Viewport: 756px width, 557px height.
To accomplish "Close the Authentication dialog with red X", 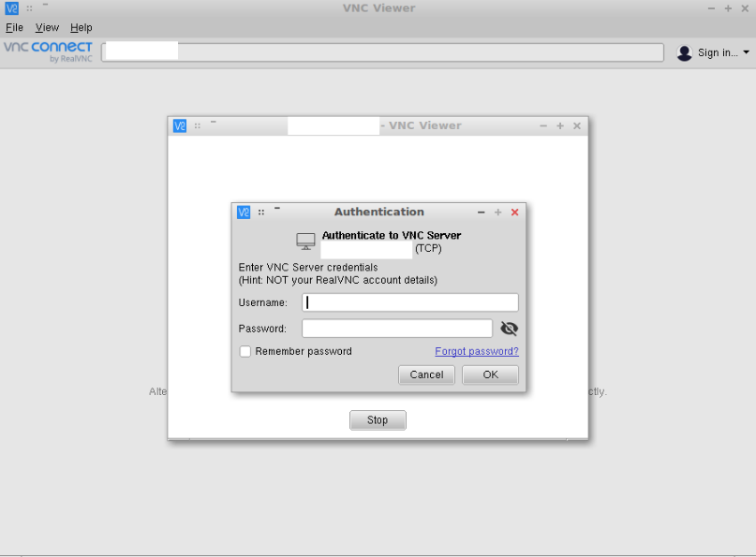I will 515,212.
